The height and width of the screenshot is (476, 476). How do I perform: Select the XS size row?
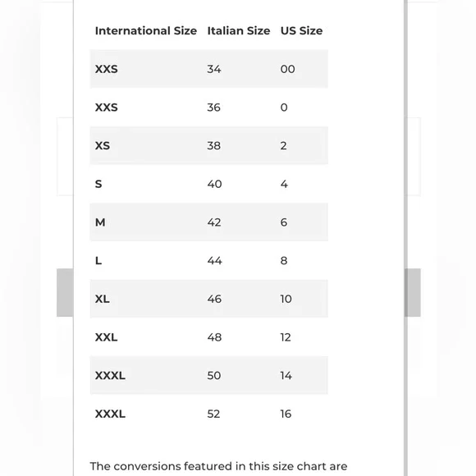[208, 145]
